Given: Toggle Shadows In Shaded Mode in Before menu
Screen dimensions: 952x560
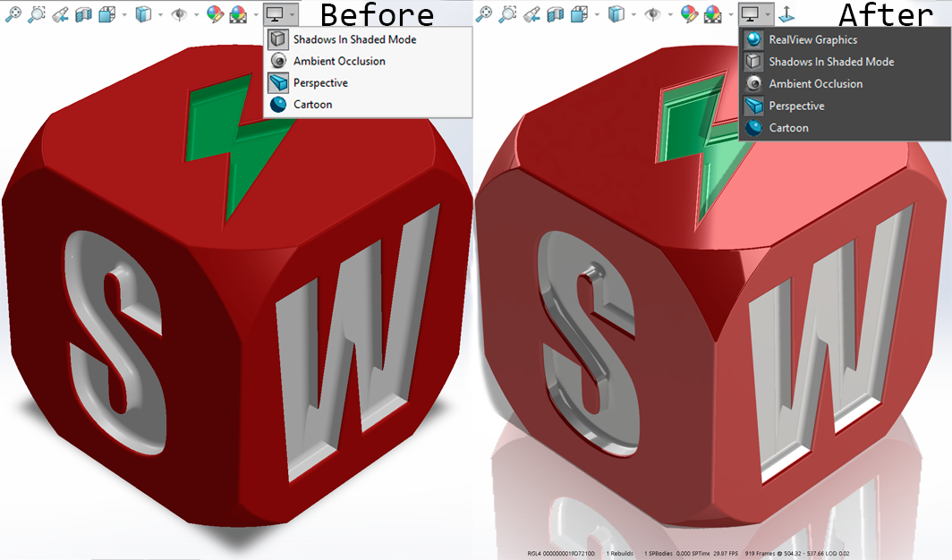Looking at the screenshot, I should point(368,39).
